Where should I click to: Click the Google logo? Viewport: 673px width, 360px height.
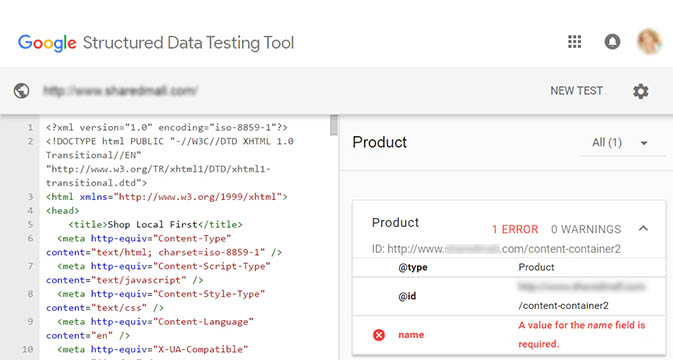coord(47,43)
